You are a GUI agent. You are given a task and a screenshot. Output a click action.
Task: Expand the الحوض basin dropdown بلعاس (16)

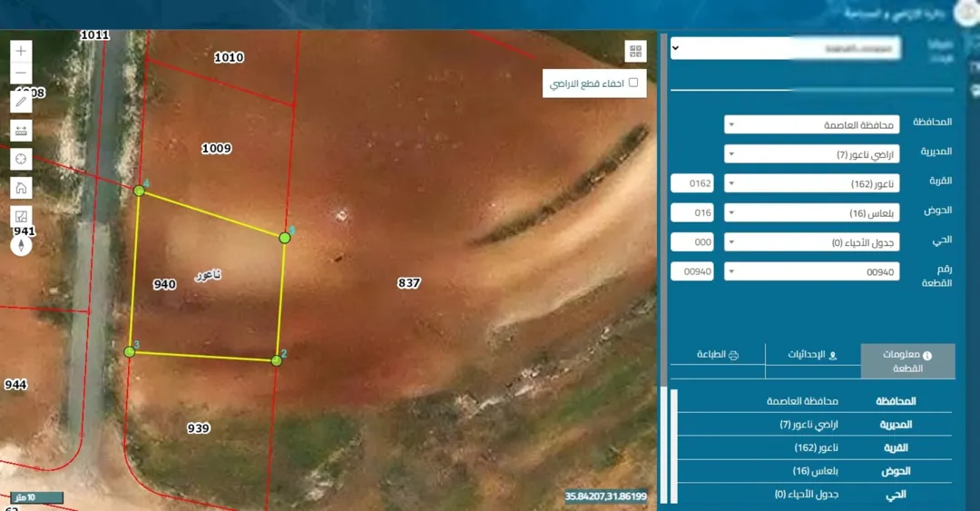[811, 212]
